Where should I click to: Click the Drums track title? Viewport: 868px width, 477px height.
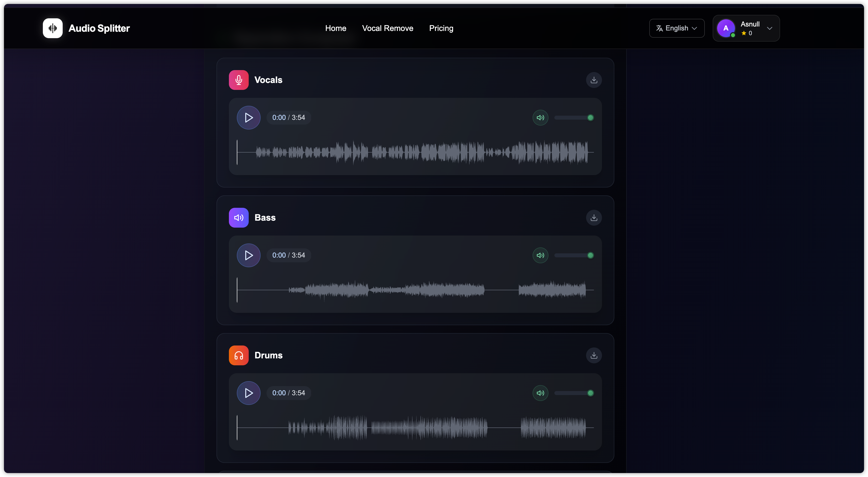[x=268, y=355]
